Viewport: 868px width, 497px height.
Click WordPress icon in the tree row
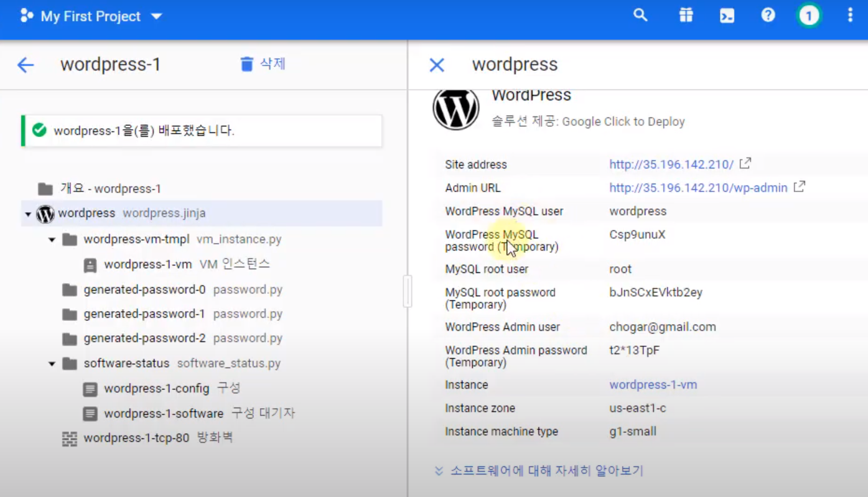tap(45, 214)
